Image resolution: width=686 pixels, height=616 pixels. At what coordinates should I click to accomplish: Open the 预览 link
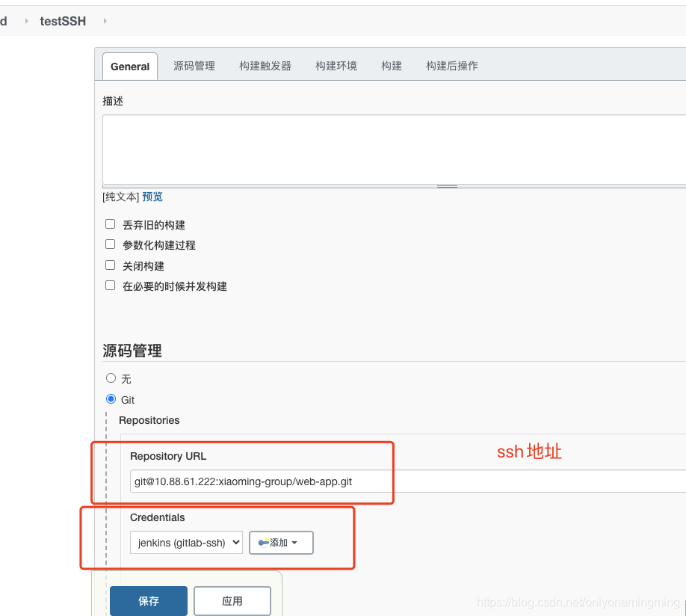click(152, 197)
